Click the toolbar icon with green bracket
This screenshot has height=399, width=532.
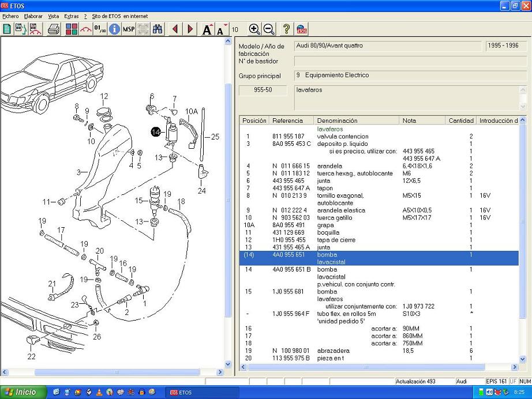pyautogui.click(x=21, y=29)
